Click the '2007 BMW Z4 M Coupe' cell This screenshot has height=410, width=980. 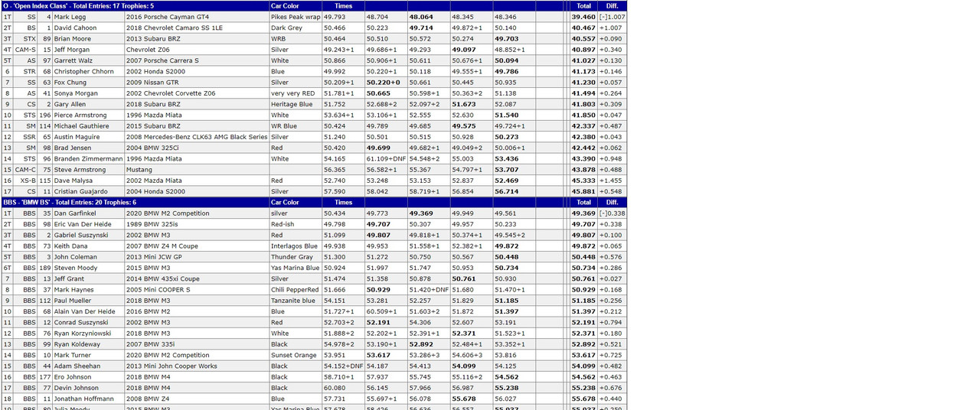tap(162, 246)
